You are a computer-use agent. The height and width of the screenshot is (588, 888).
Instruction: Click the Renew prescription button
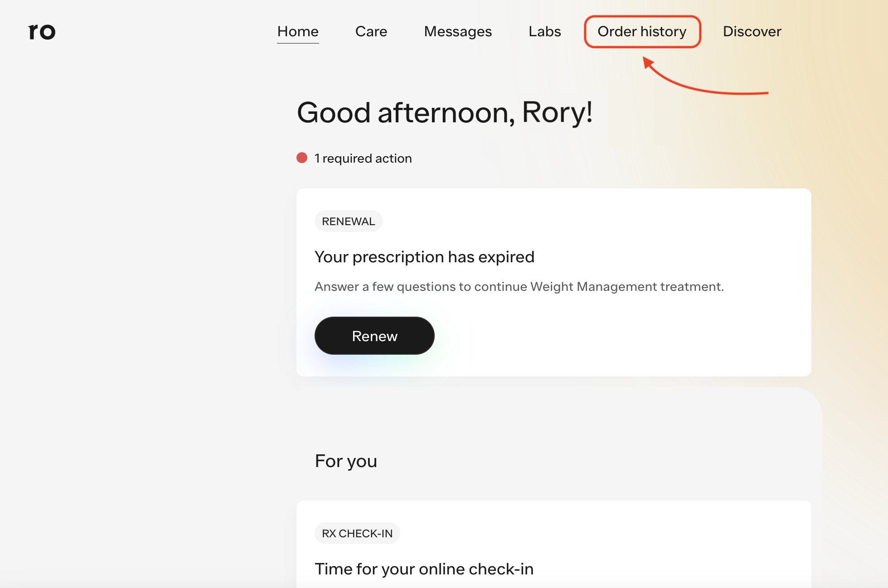(375, 336)
